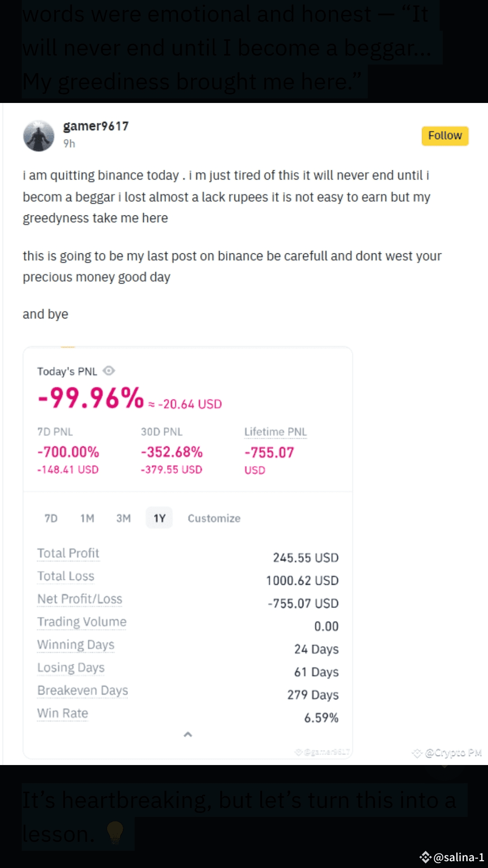
Task: Choose the 3M period tab
Action: click(123, 518)
